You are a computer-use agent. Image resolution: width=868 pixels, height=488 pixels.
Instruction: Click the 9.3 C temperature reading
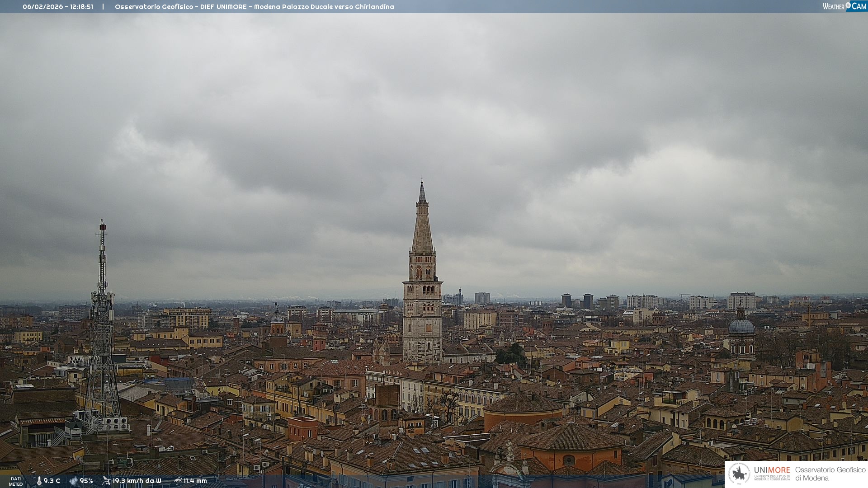(52, 481)
